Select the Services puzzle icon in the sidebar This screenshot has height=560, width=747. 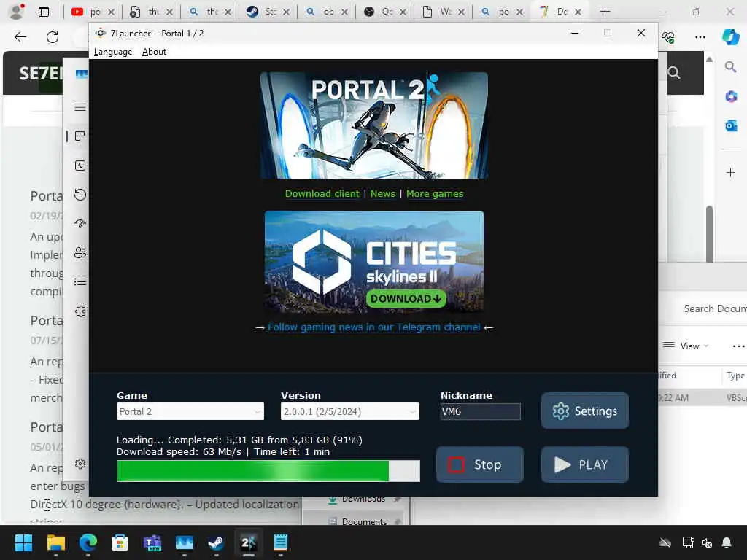click(x=80, y=311)
